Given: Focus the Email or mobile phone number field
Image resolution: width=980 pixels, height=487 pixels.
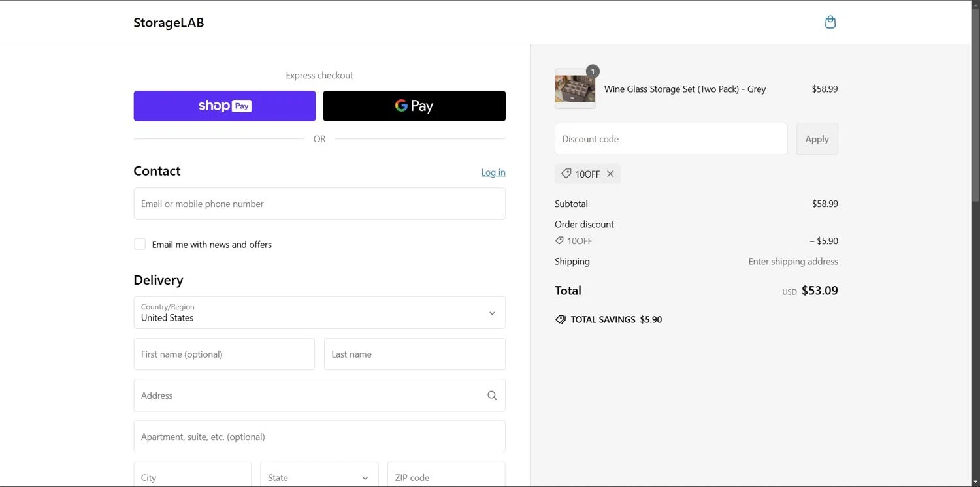Looking at the screenshot, I should pos(319,204).
